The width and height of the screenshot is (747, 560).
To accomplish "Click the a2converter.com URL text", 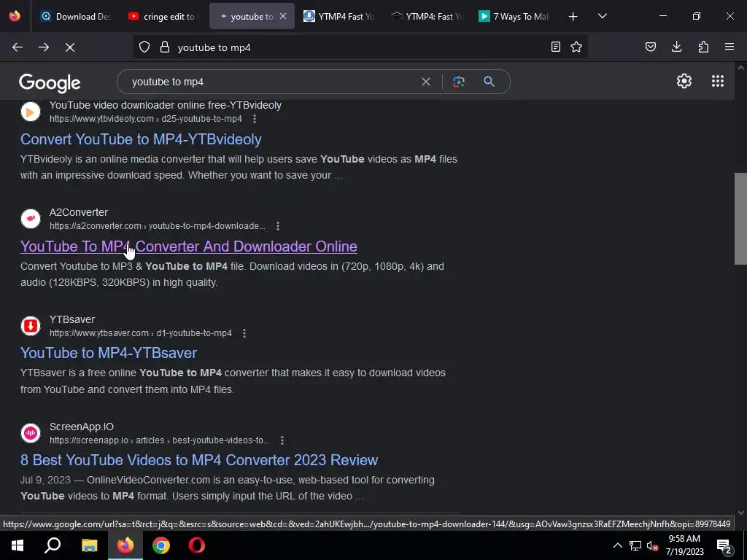I will [x=158, y=226].
